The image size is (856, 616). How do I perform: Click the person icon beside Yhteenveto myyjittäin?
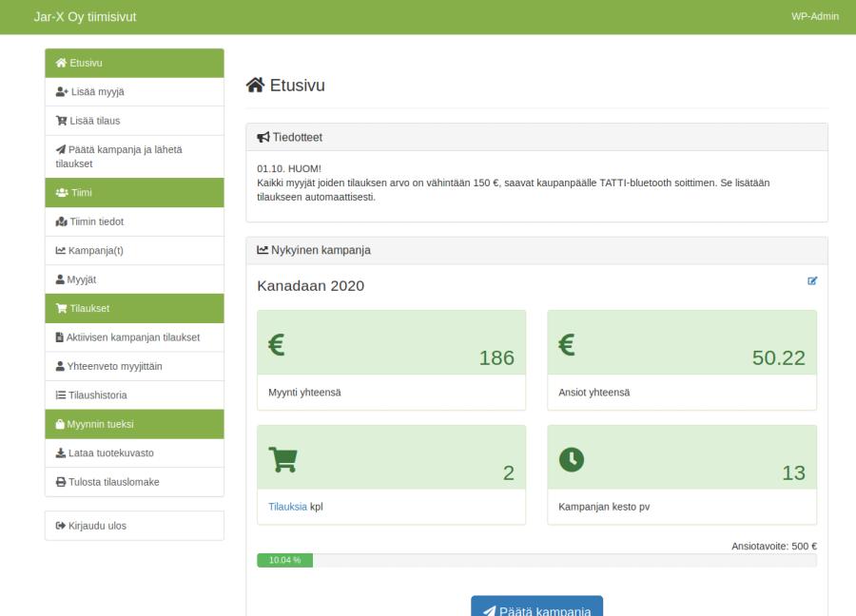[60, 366]
